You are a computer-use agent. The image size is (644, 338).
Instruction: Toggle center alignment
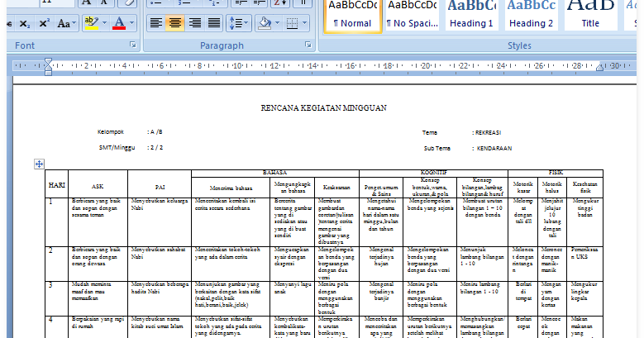pos(175,23)
